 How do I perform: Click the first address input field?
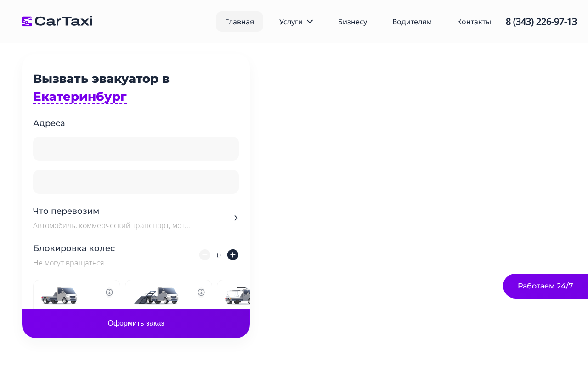(136, 149)
